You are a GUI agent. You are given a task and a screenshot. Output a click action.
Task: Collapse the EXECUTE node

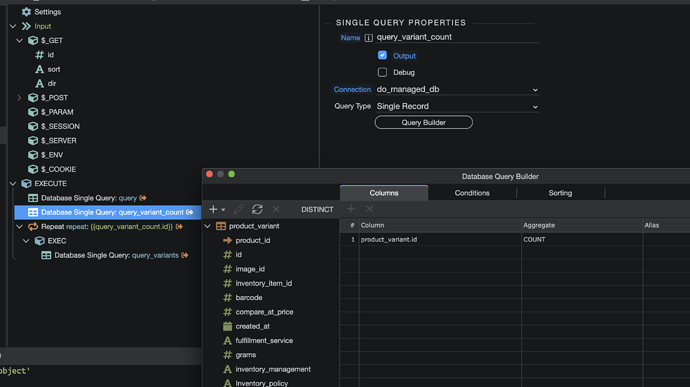(13, 184)
